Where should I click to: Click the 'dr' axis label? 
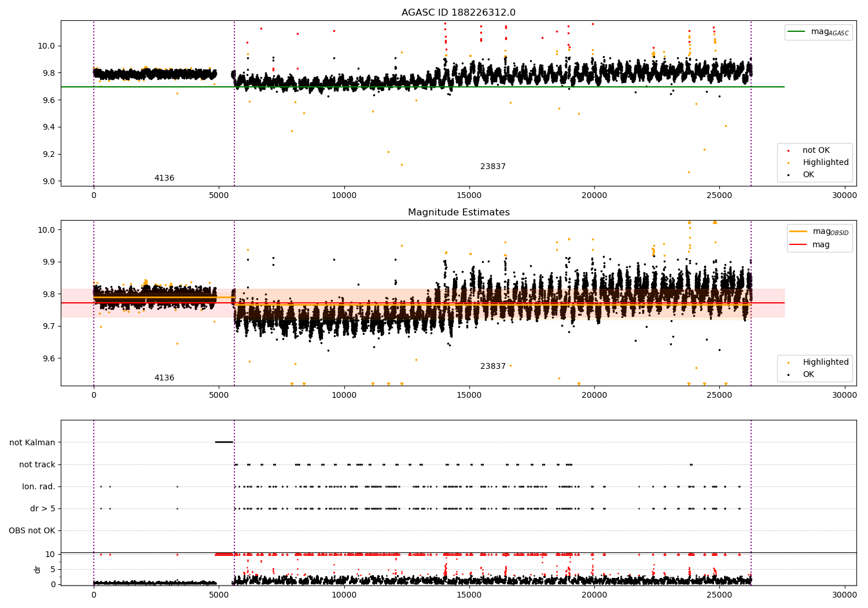click(x=38, y=569)
